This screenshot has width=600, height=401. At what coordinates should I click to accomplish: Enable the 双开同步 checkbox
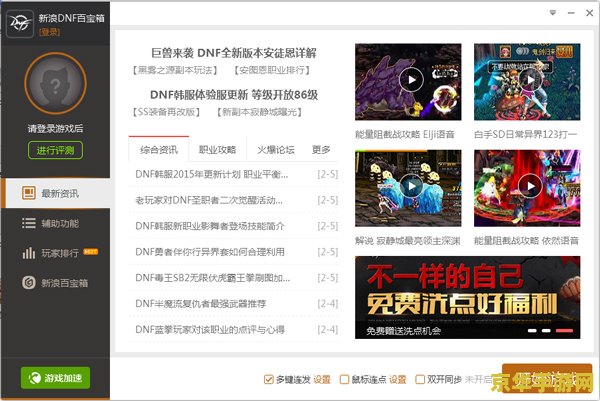point(420,379)
